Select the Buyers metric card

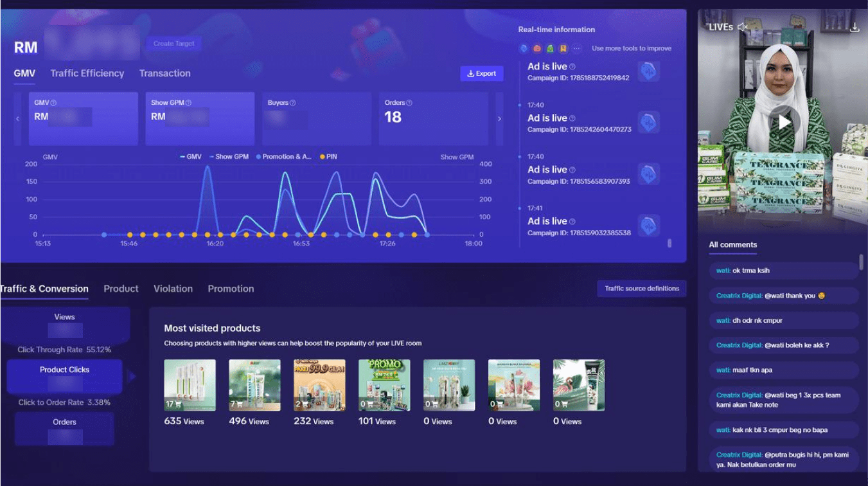(x=317, y=119)
